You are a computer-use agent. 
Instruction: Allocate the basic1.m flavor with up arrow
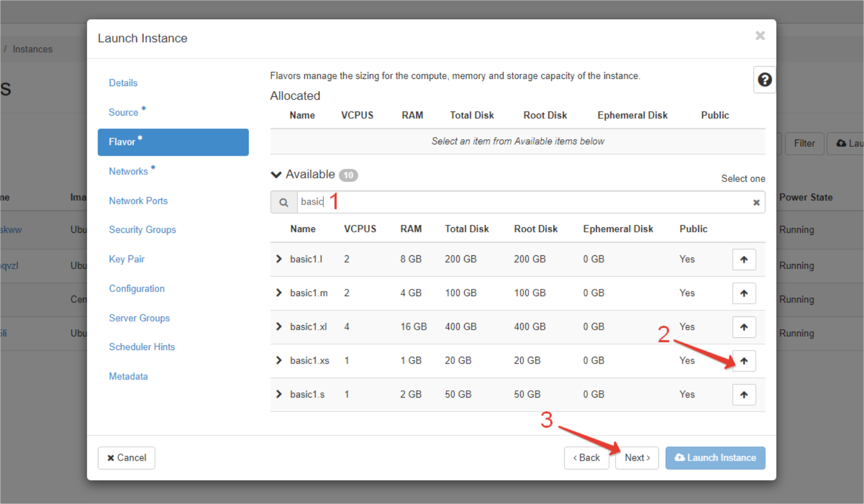(744, 294)
